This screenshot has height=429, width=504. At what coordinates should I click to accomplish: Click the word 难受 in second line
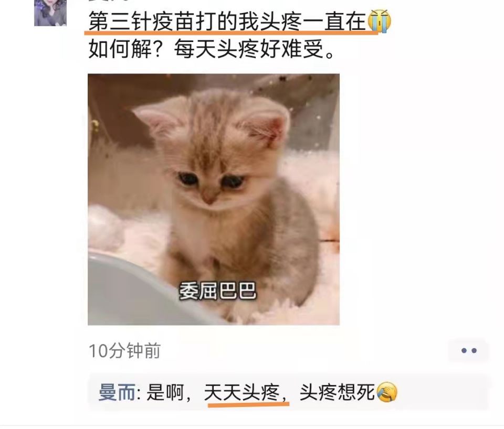302,49
